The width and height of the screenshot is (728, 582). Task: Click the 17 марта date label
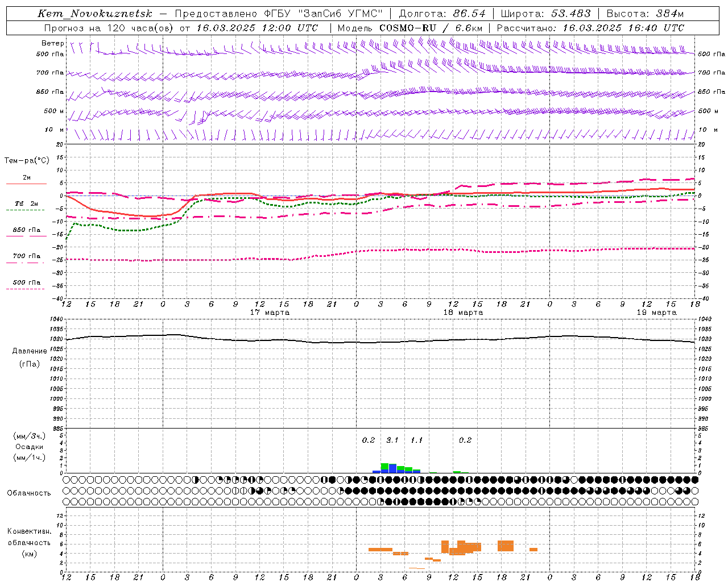pyautogui.click(x=270, y=313)
